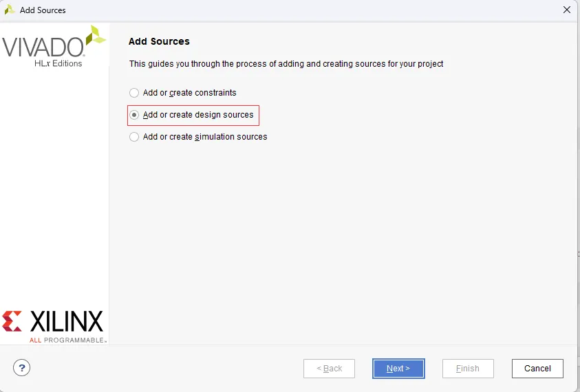Viewport: 580px width, 392px height.
Task: Click the Add Sources title bar text
Action: point(43,10)
